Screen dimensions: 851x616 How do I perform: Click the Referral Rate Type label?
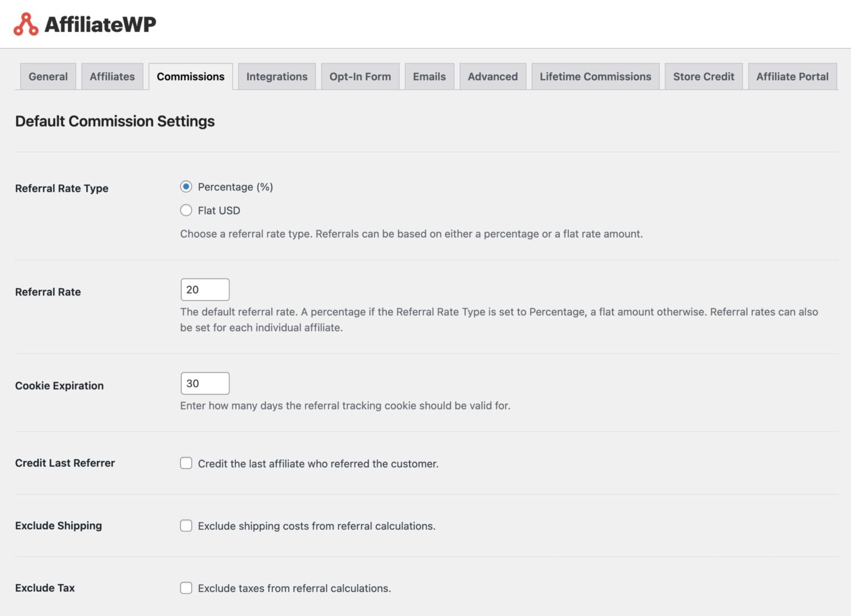point(62,188)
